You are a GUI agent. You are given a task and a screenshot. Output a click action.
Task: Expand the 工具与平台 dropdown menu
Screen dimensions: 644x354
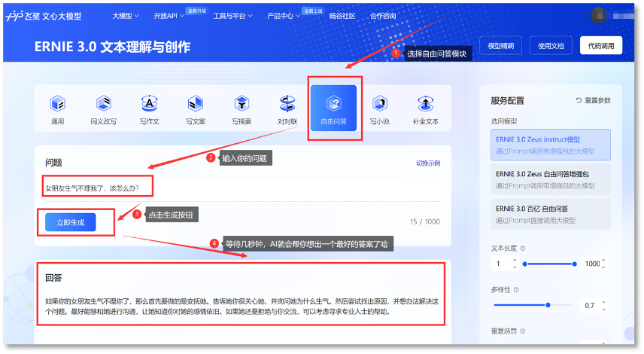(232, 16)
